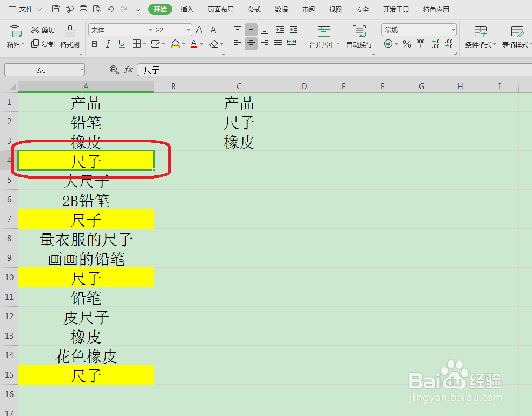Open the font name dropdown
Image resolution: width=532 pixels, height=416 pixels.
click(x=150, y=30)
